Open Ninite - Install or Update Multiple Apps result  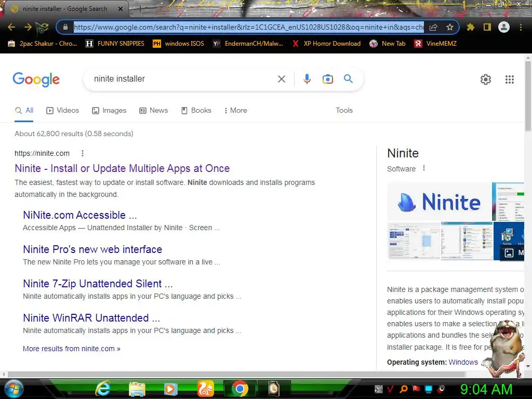click(122, 168)
